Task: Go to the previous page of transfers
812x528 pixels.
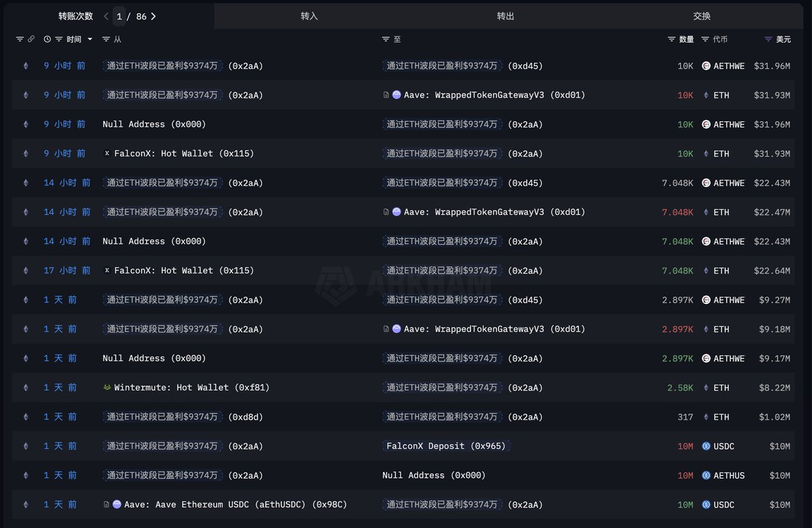Action: click(106, 16)
